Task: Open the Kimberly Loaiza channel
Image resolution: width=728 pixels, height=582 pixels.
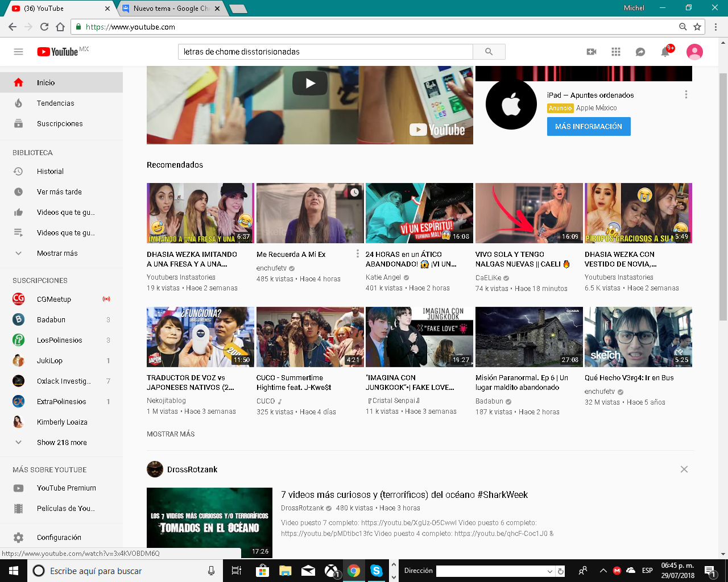Action: [x=61, y=422]
